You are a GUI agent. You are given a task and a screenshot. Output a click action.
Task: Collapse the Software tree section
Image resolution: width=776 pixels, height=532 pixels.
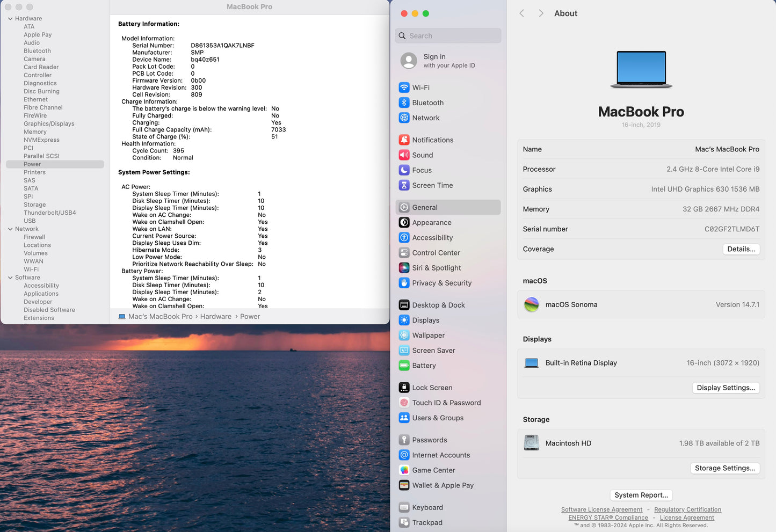click(x=10, y=278)
